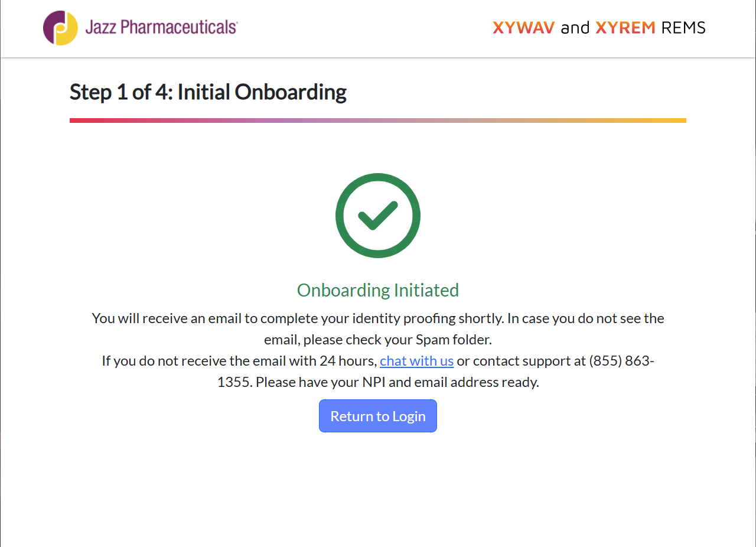
Task: Click the XYWAV brand name
Action: (523, 27)
